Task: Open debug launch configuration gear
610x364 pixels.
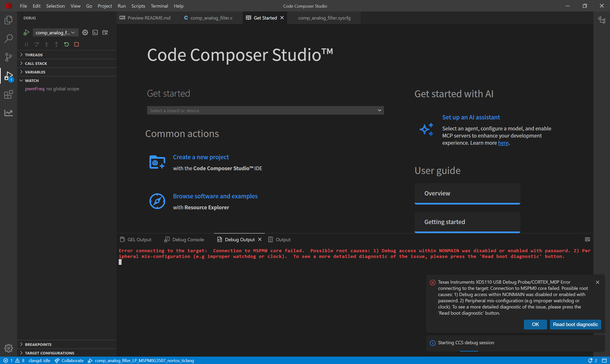Action: pyautogui.click(x=85, y=32)
